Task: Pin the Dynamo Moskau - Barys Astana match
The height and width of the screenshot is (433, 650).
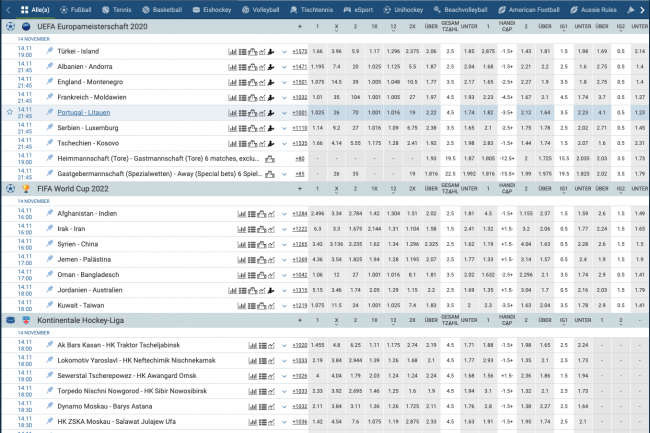Action: coord(49,405)
